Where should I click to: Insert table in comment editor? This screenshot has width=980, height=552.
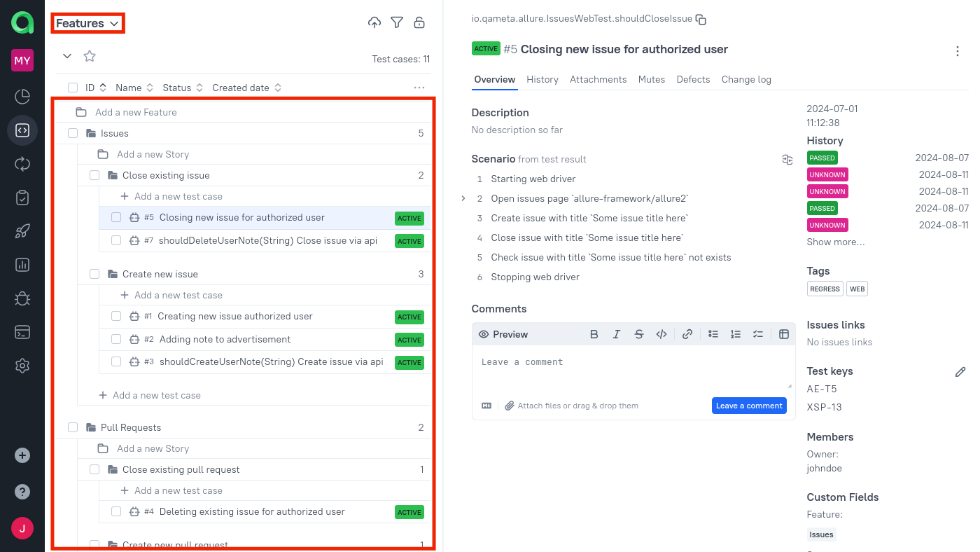(x=784, y=334)
